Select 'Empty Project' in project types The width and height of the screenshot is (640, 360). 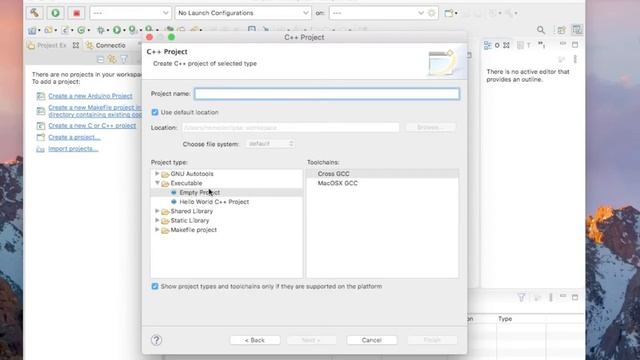tap(200, 192)
